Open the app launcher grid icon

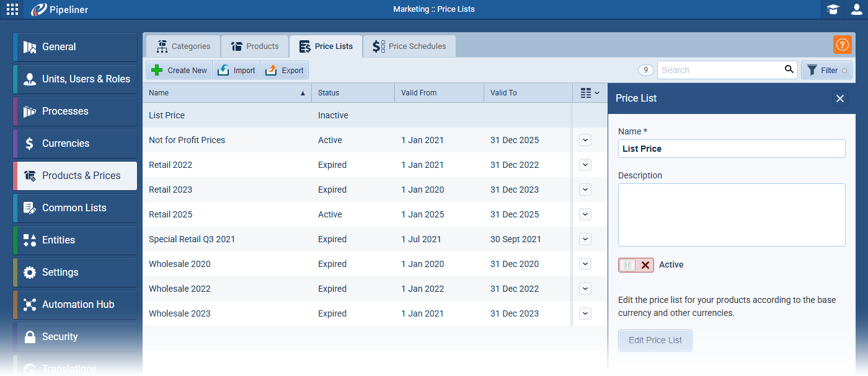[12, 9]
